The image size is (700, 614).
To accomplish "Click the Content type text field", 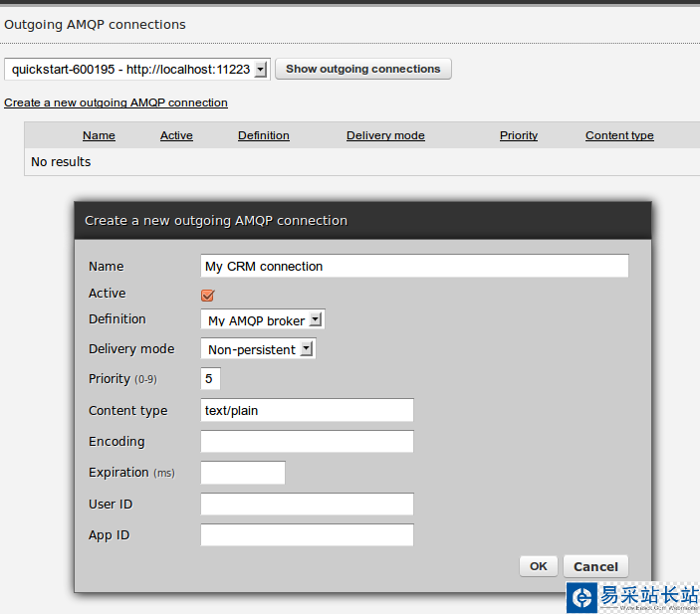I will click(307, 410).
